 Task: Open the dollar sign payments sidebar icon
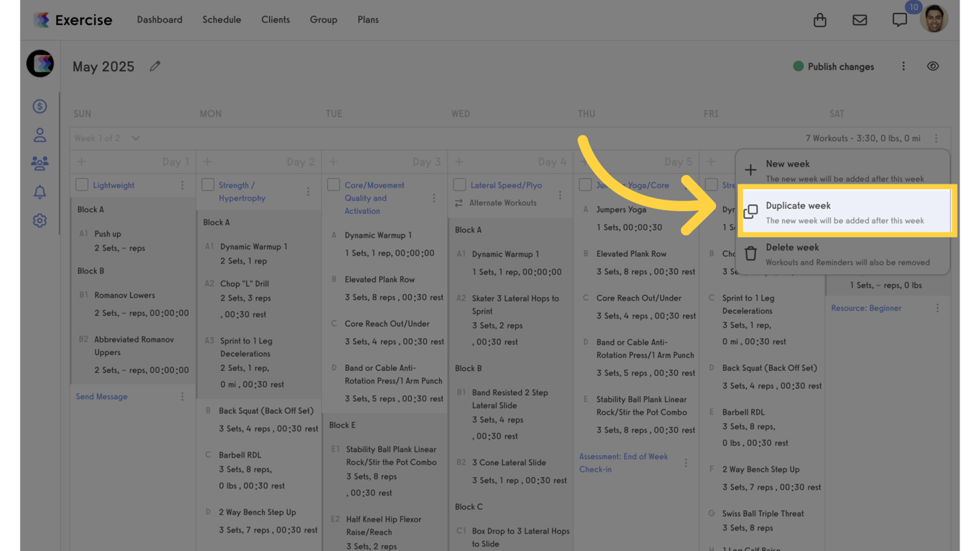pyautogui.click(x=39, y=106)
